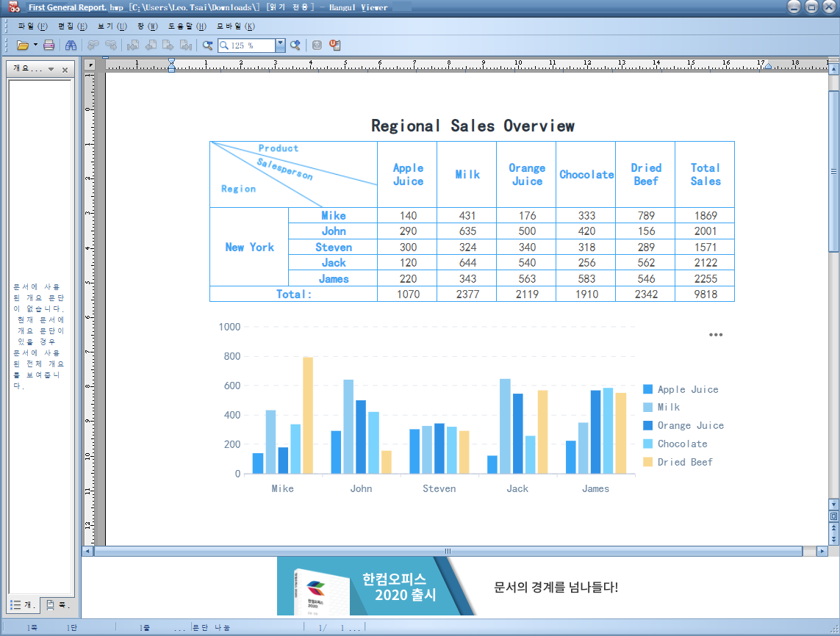
Task: Click the 'Regional Sales Overview' title
Action: point(473,126)
